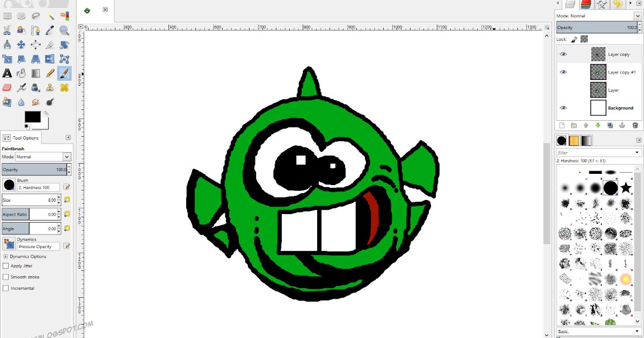This screenshot has width=644, height=338.
Task: Pick the Color Picker tool
Action: pyautogui.click(x=50, y=31)
